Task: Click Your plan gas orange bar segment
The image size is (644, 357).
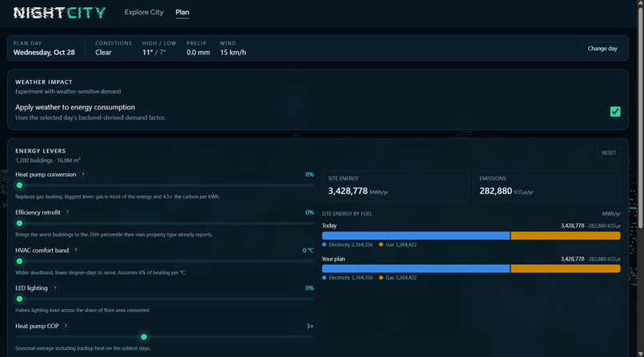Action: 566,269
